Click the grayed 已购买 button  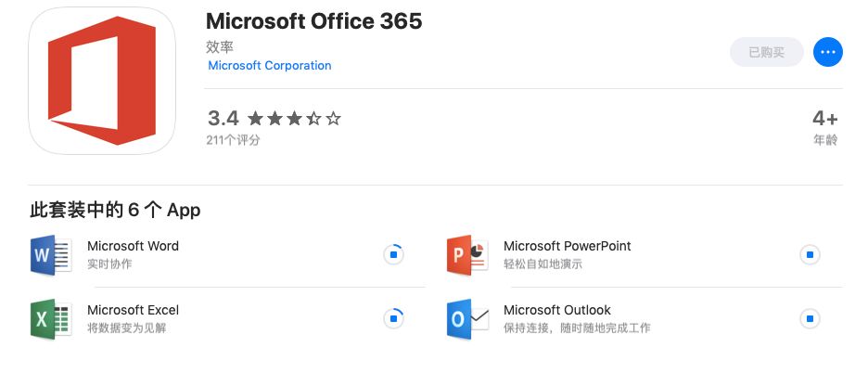767,52
